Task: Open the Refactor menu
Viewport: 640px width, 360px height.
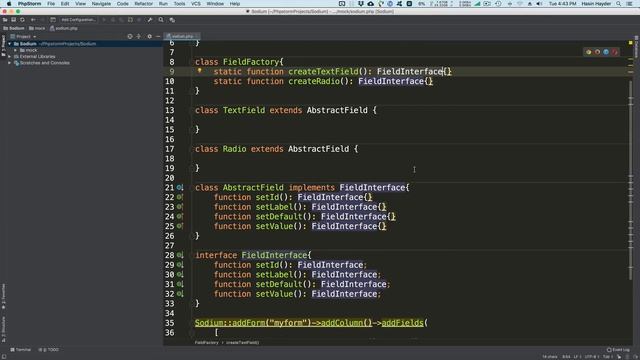Action: [143, 4]
